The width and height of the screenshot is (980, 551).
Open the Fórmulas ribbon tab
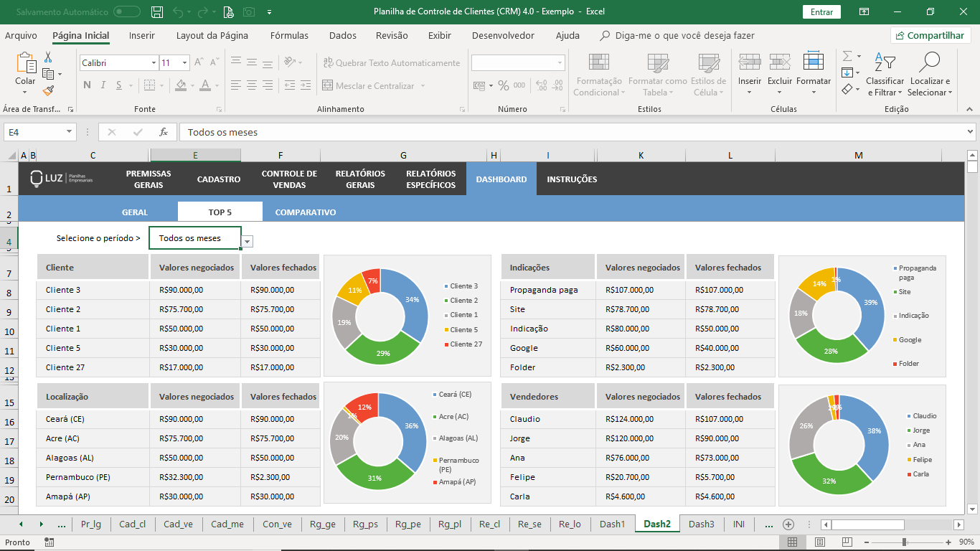click(x=289, y=35)
